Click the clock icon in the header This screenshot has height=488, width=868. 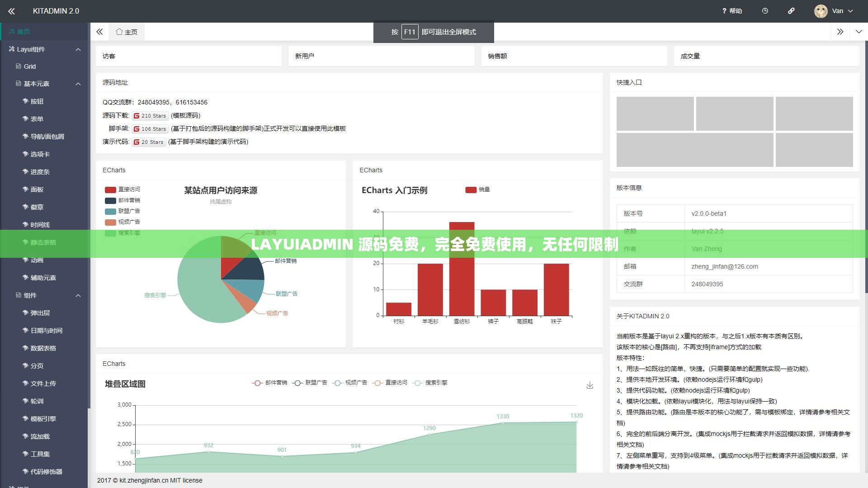(765, 11)
